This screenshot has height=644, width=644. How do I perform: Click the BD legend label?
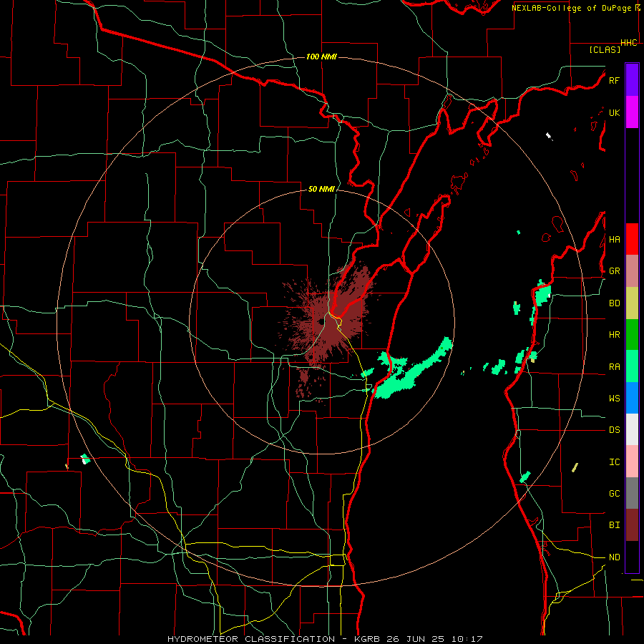(x=614, y=303)
